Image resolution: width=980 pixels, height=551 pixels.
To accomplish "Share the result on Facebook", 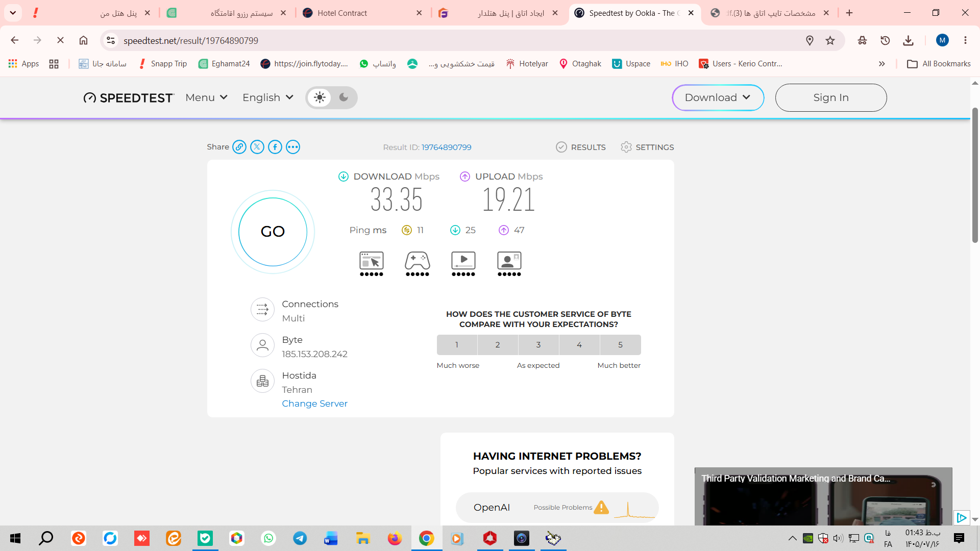I will (x=275, y=147).
